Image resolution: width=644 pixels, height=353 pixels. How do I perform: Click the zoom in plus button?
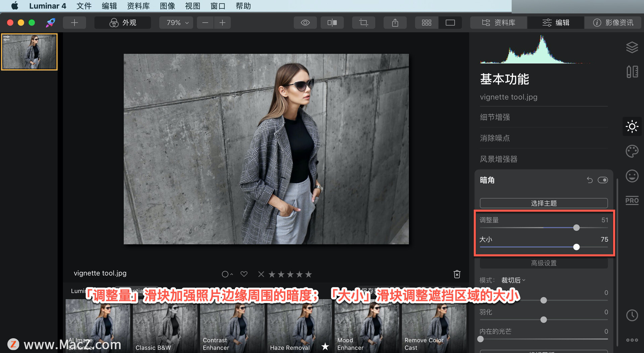click(x=222, y=22)
